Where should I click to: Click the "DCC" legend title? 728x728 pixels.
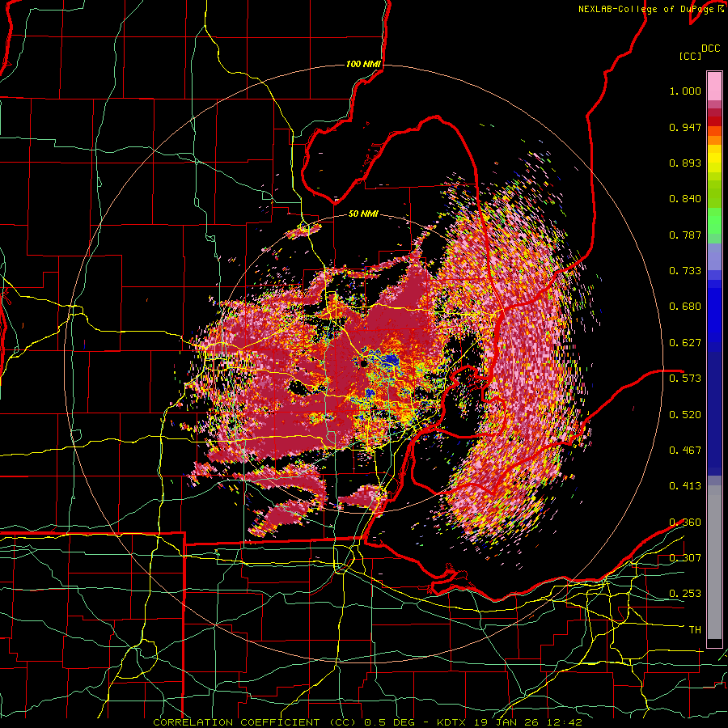[710, 49]
